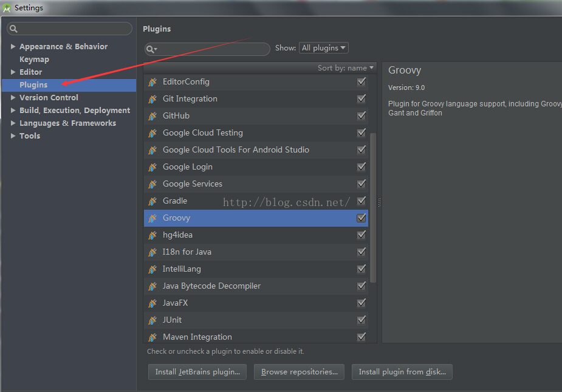
Task: Click the Google Cloud Testing plugin icon
Action: point(152,133)
